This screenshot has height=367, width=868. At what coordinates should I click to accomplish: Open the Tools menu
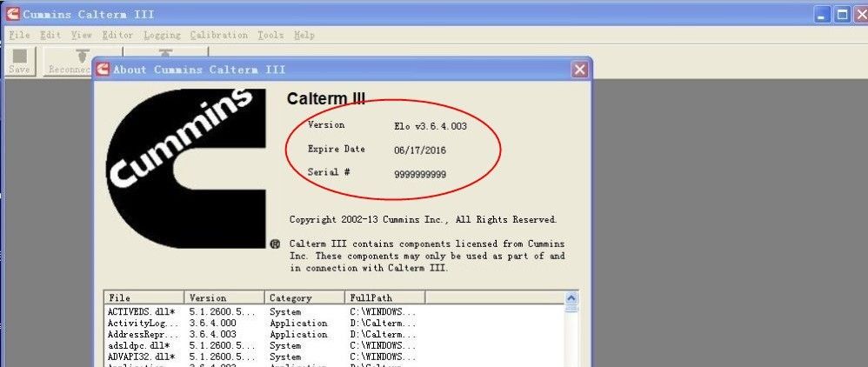point(270,35)
